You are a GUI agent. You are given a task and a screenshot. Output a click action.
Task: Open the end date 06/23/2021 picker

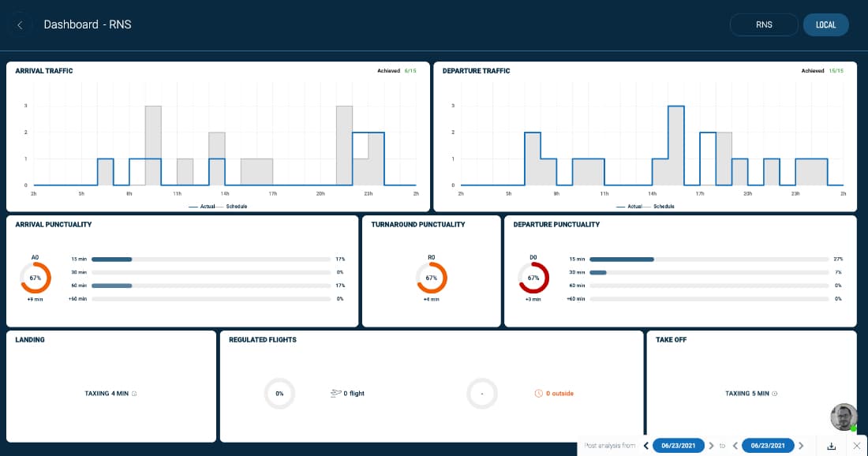pos(768,446)
